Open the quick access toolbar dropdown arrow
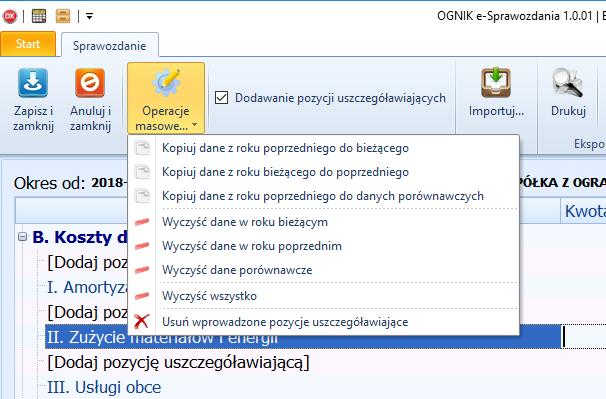The height and width of the screenshot is (399, 606). [89, 16]
